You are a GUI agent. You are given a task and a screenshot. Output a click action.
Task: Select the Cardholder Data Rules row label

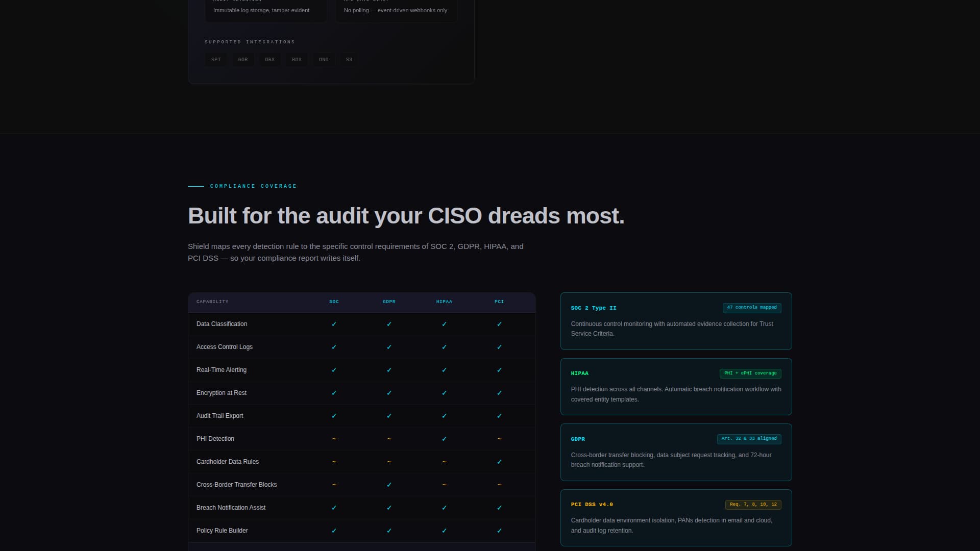(228, 462)
